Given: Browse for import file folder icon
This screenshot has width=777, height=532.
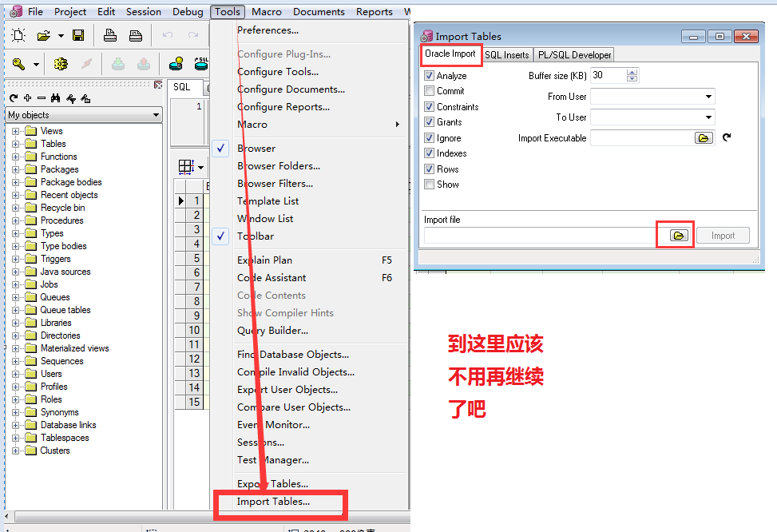Looking at the screenshot, I should coord(679,236).
